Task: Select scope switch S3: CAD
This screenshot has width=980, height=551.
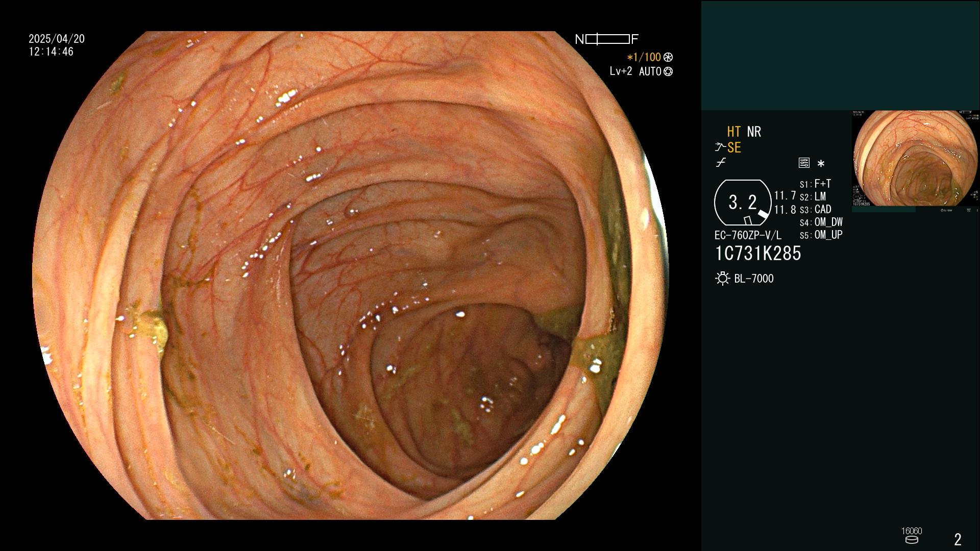Action: (816, 209)
